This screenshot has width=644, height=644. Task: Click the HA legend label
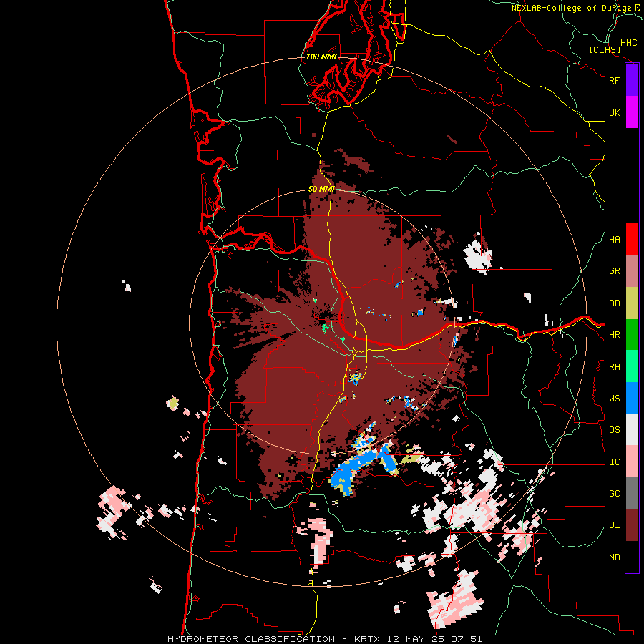[614, 240]
